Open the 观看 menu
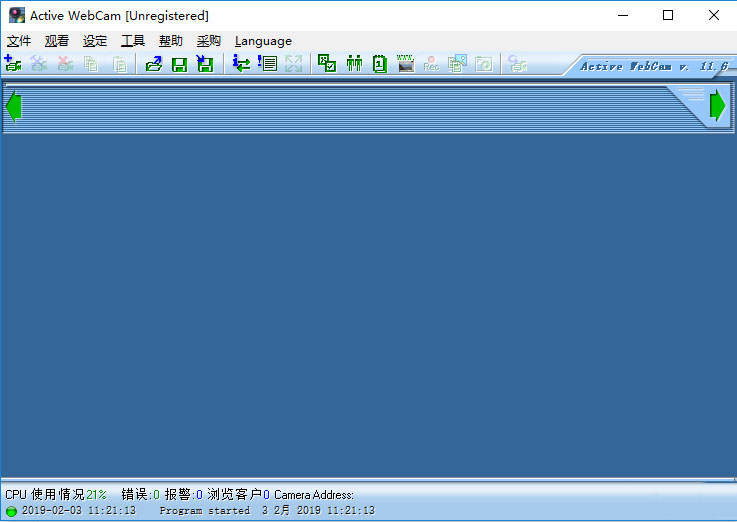This screenshot has width=737, height=522. pos(57,41)
